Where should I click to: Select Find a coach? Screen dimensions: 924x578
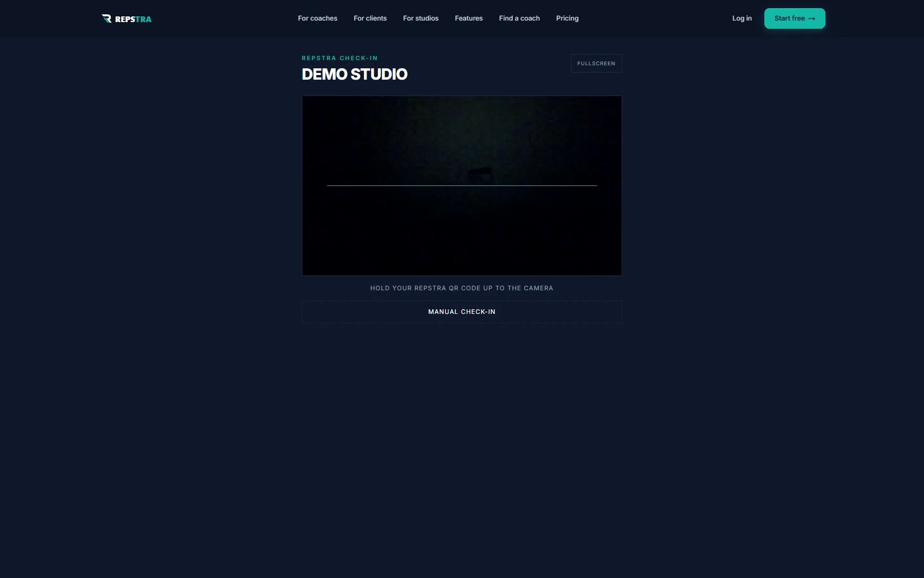[x=519, y=18]
